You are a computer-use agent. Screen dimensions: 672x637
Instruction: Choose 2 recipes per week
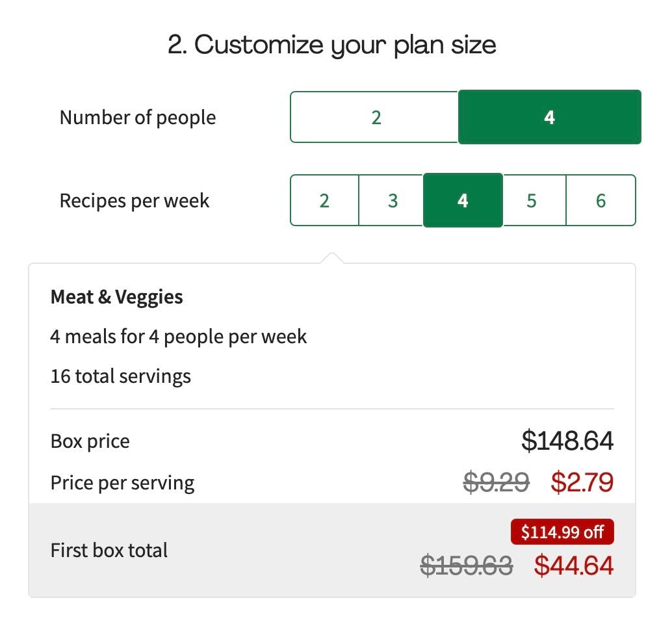pyautogui.click(x=324, y=200)
